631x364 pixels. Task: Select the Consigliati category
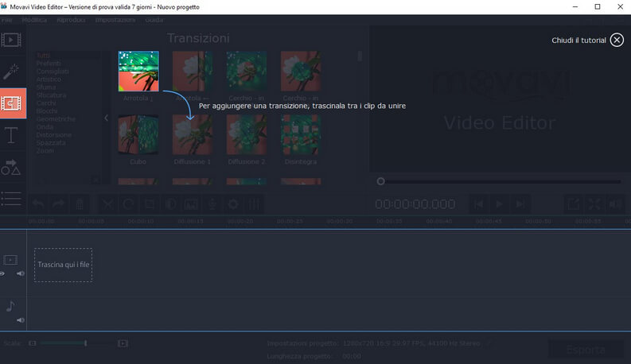pos(53,72)
